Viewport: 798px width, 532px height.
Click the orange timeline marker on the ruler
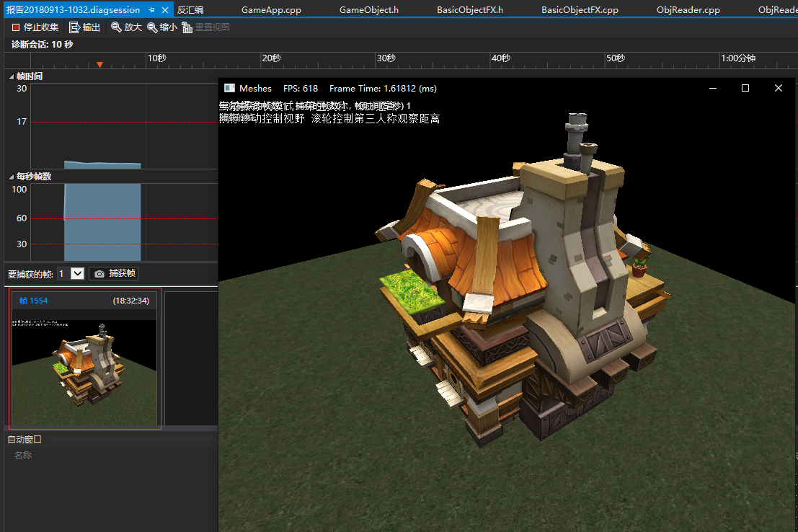click(99, 65)
